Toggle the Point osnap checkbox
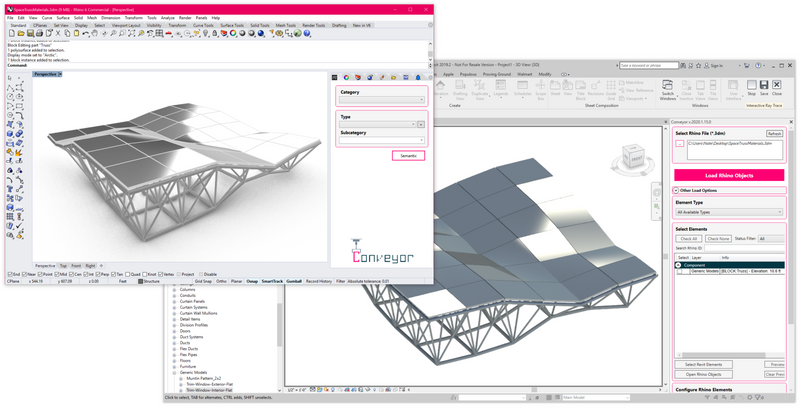800x408 pixels. (41, 274)
